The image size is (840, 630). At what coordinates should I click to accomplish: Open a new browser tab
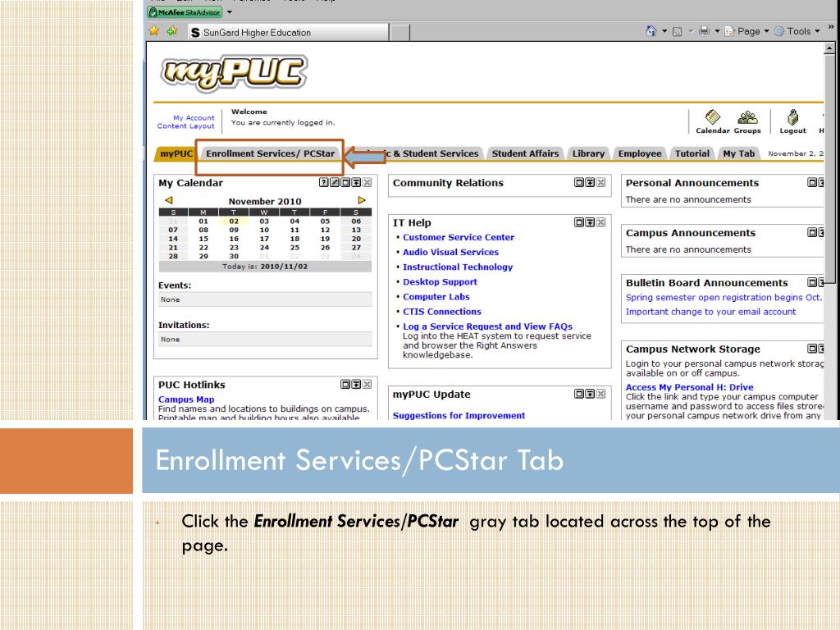399,33
